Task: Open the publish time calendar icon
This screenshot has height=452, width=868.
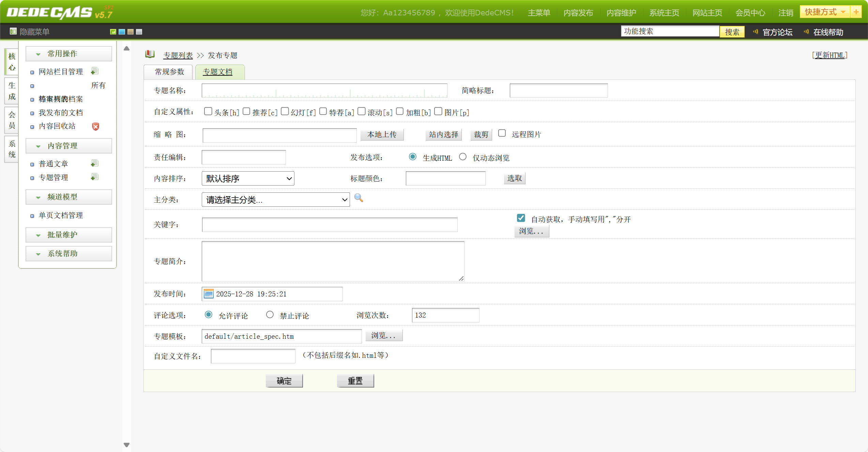Action: pos(209,294)
